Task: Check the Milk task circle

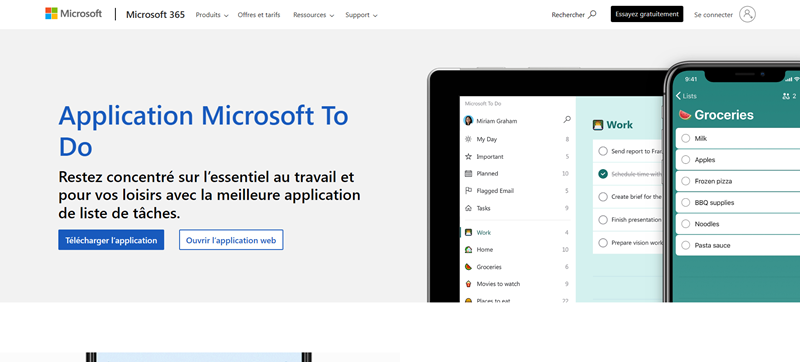Action: pyautogui.click(x=686, y=138)
